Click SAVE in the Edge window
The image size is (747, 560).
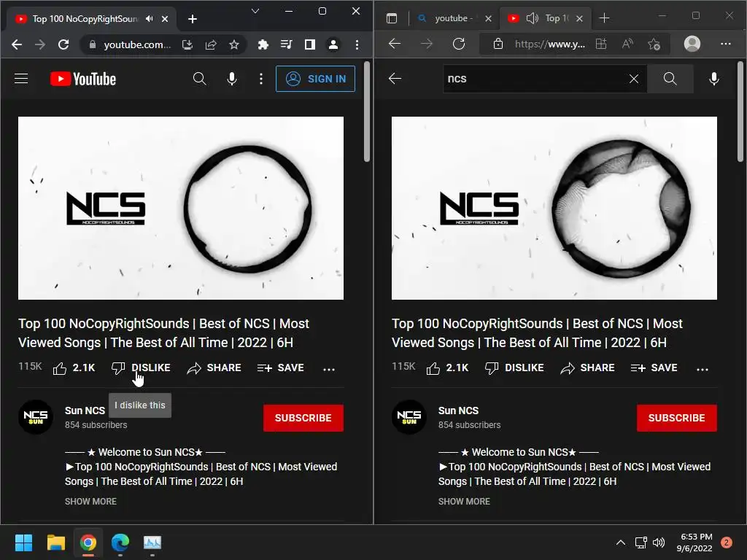pyautogui.click(x=654, y=368)
